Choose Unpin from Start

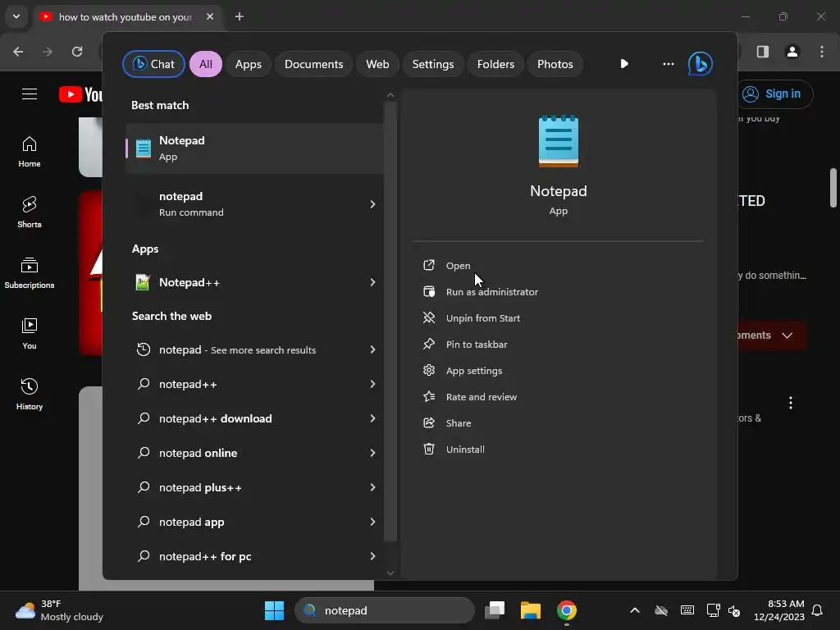(x=482, y=318)
